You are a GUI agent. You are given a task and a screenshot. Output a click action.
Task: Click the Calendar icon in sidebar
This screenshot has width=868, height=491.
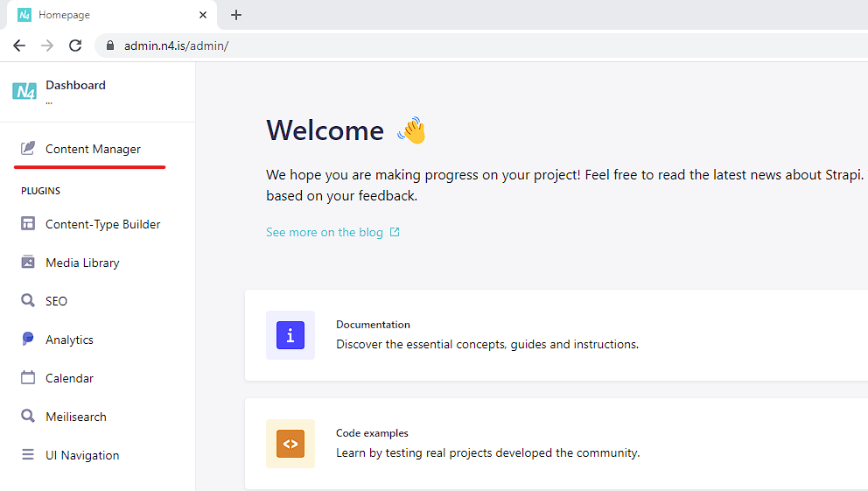click(28, 377)
